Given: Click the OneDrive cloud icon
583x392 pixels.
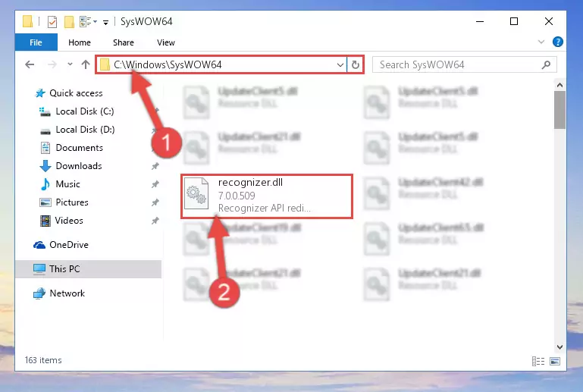Looking at the screenshot, I should [39, 245].
